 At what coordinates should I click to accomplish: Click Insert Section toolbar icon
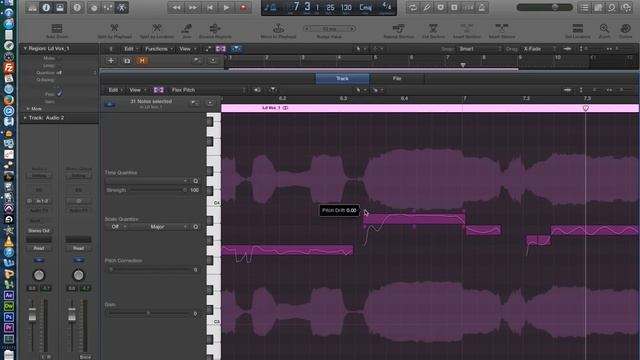click(x=467, y=28)
